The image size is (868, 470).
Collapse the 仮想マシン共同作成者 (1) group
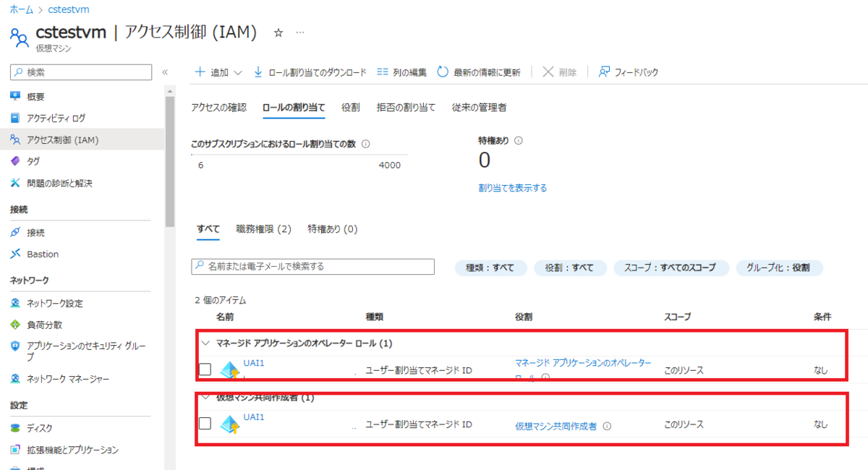click(x=205, y=397)
